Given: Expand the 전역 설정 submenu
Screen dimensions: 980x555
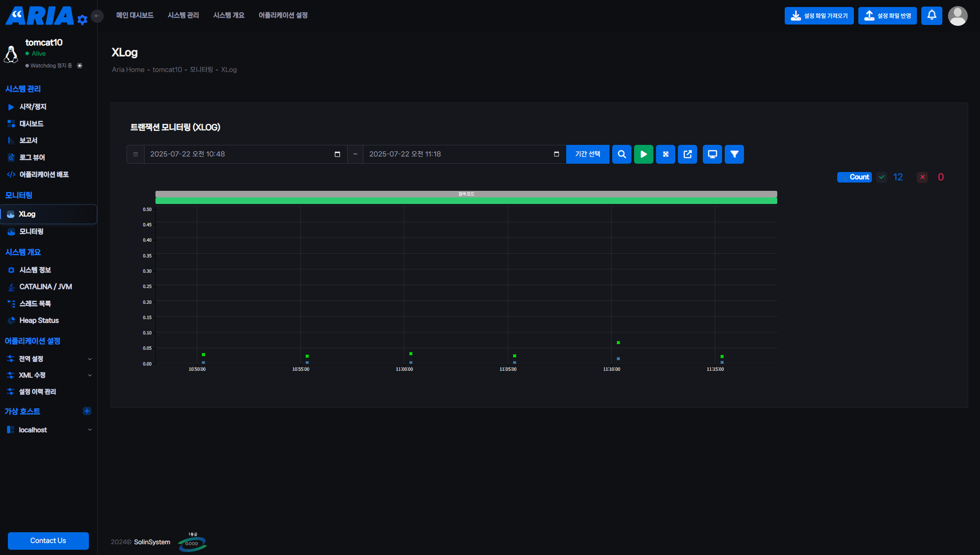Looking at the screenshot, I should pyautogui.click(x=90, y=359).
